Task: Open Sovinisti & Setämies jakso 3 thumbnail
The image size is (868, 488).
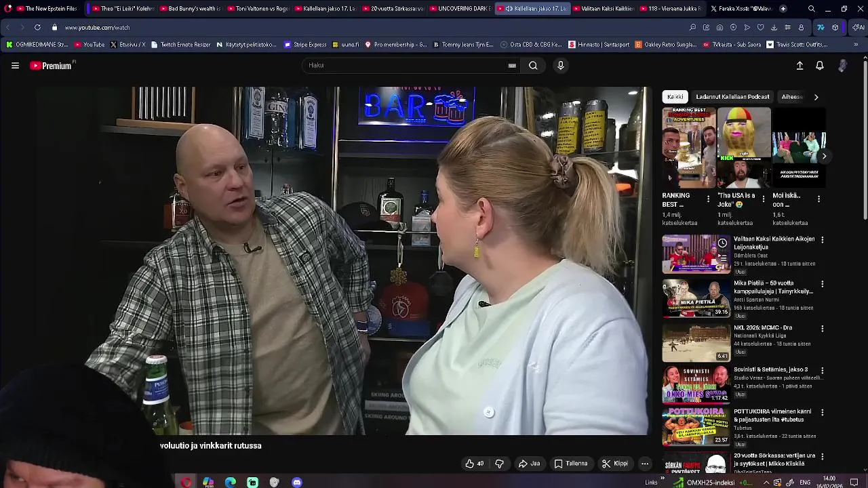Action: tap(696, 384)
